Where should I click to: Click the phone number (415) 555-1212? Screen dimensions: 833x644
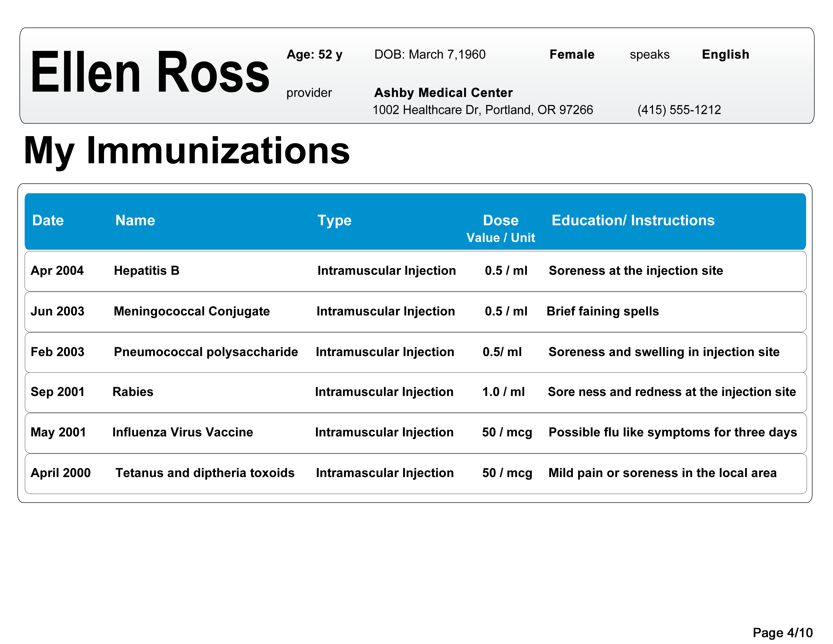click(x=679, y=110)
